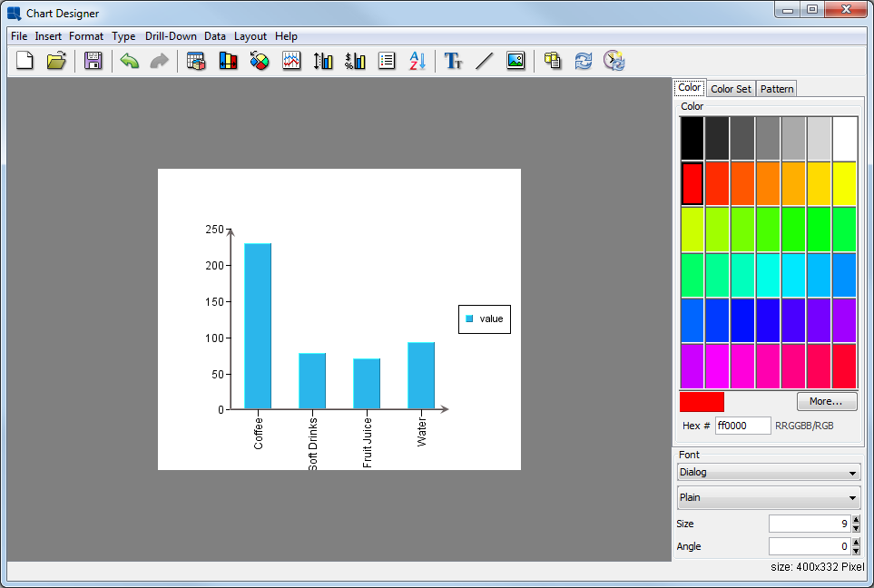The image size is (874, 588).
Task: Click the 'Coffee' axis label
Action: point(258,433)
